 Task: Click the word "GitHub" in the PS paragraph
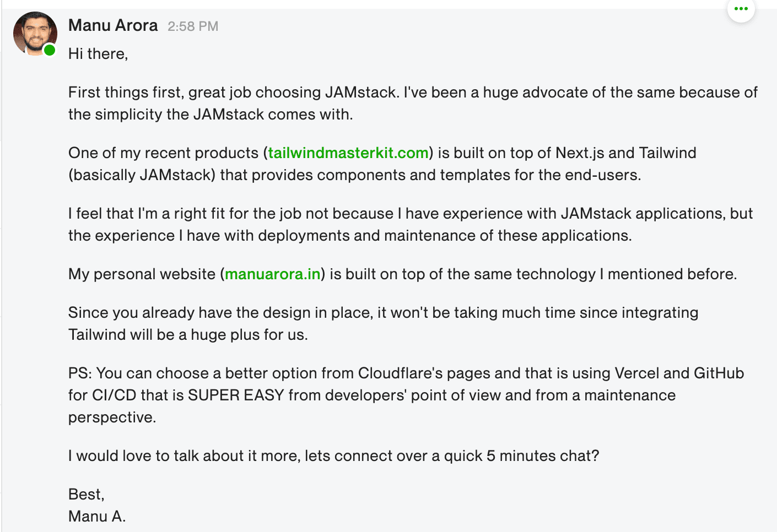(x=719, y=373)
